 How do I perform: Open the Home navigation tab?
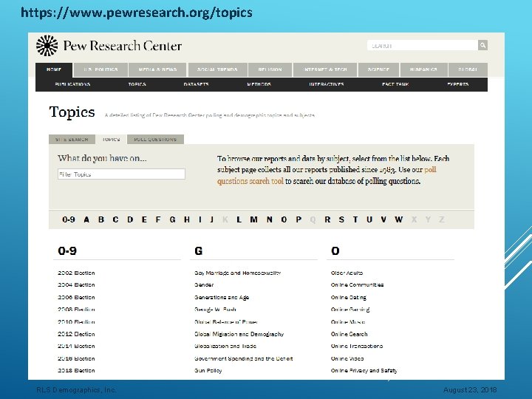coord(54,69)
